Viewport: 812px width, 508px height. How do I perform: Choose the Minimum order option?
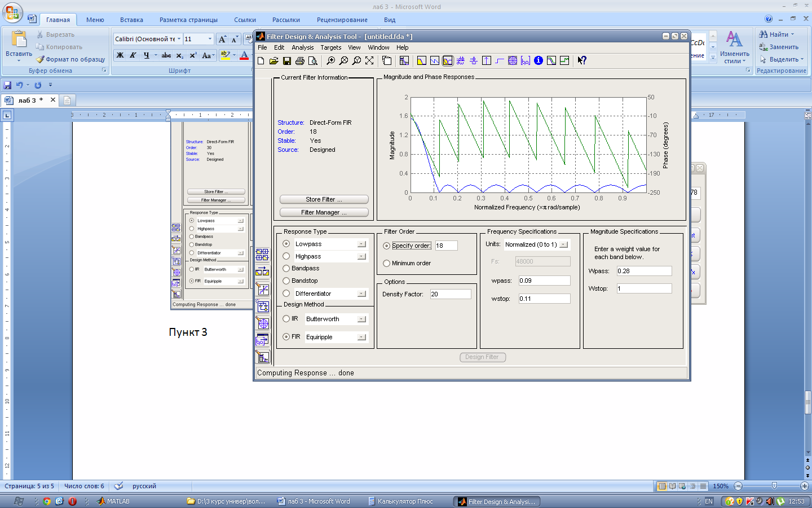(387, 263)
